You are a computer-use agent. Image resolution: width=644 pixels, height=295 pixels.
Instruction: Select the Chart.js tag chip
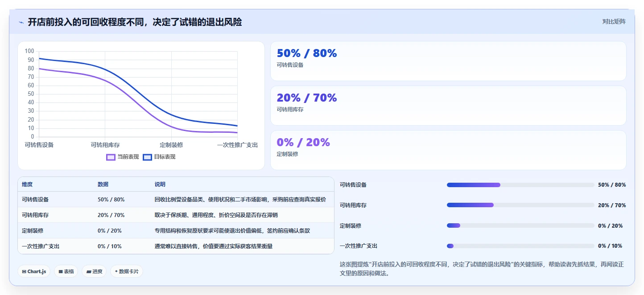[34, 271]
